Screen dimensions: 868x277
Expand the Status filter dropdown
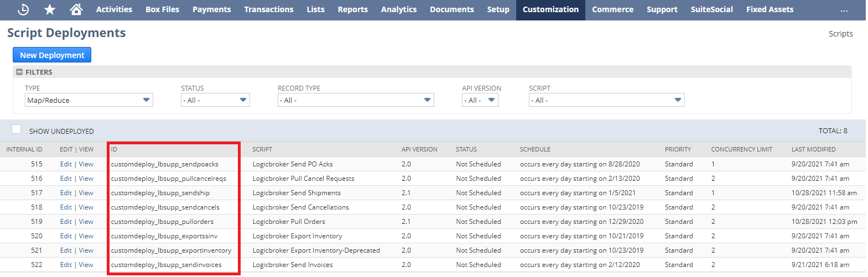pyautogui.click(x=215, y=100)
